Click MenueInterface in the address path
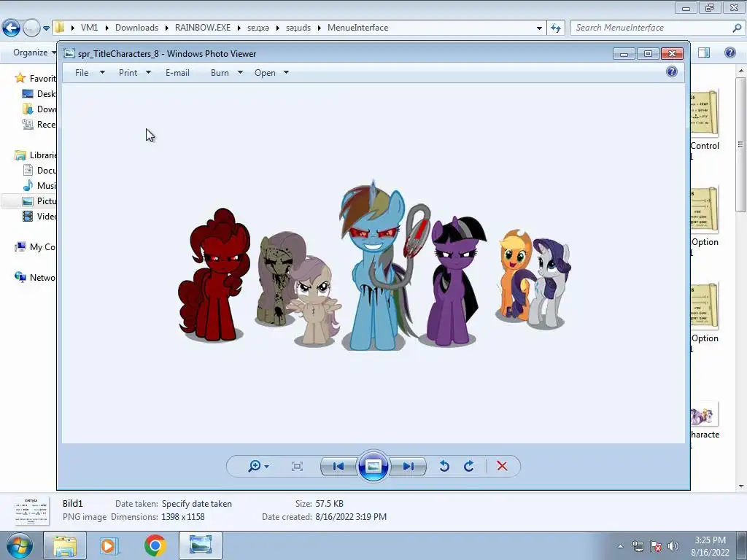 pos(357,28)
